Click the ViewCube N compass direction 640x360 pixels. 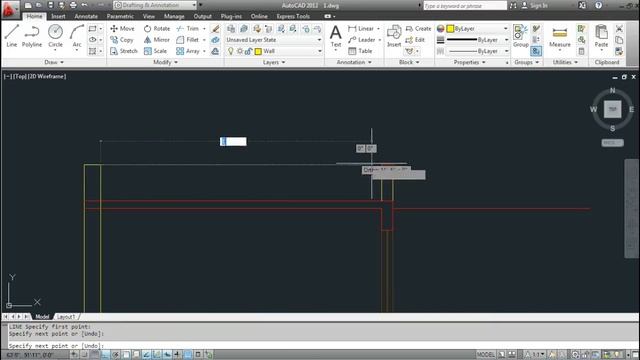tap(612, 90)
